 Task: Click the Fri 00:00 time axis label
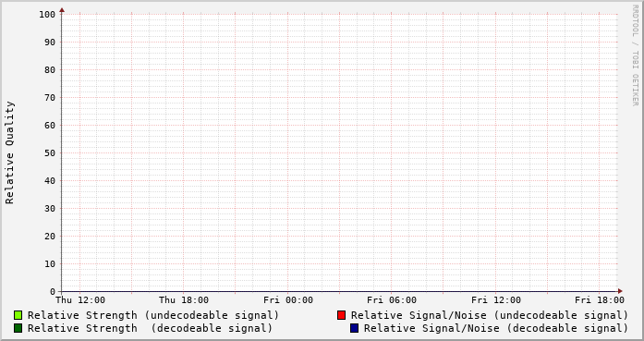point(288,300)
